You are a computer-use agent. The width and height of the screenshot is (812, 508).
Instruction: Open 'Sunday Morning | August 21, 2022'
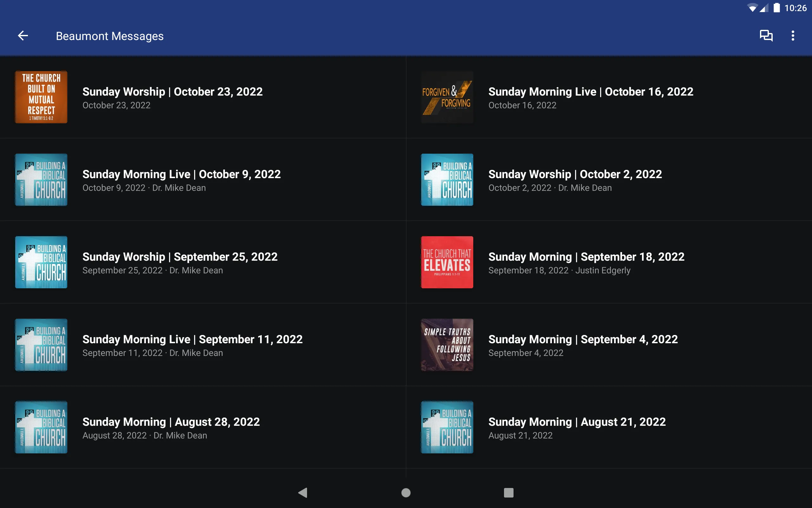[x=609, y=427]
